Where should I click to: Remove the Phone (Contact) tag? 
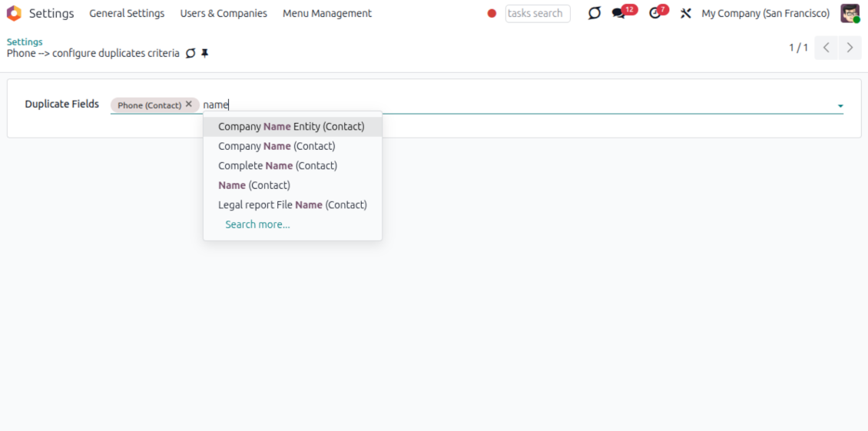189,104
